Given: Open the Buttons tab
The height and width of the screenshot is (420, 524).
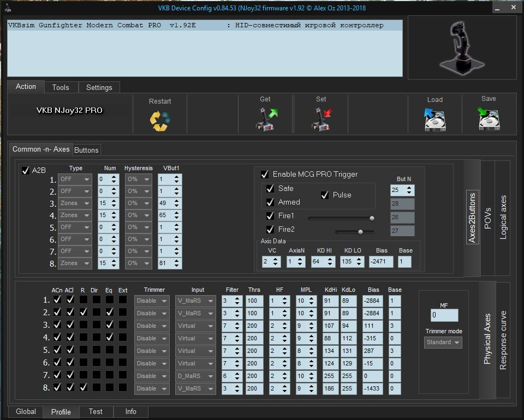Looking at the screenshot, I should pos(86,150).
